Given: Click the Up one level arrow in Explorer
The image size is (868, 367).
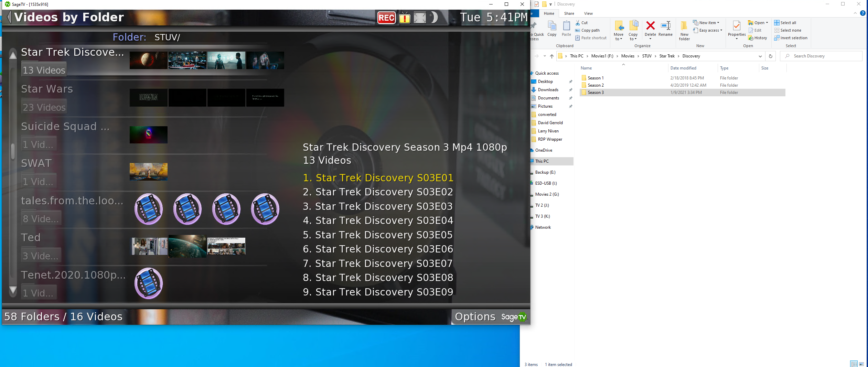Looking at the screenshot, I should pos(552,56).
